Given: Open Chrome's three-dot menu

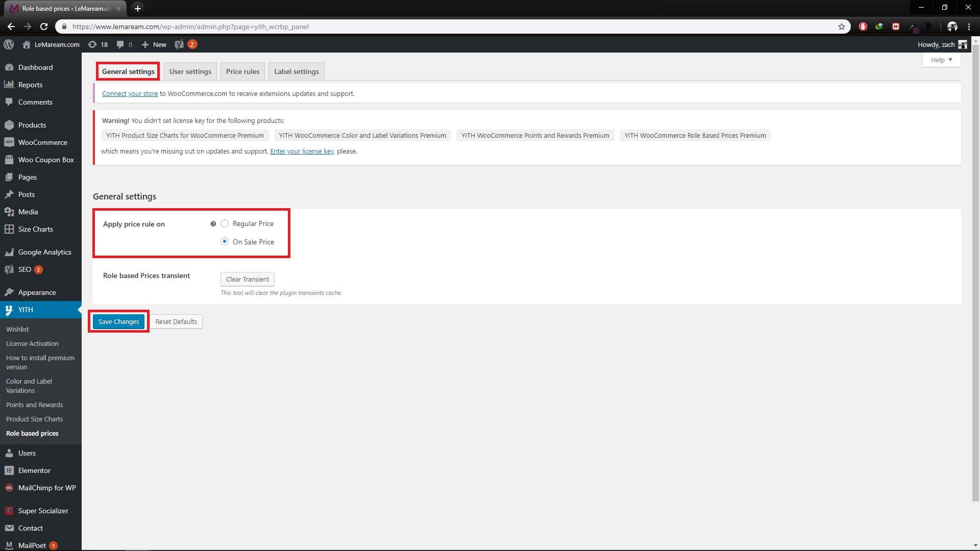Looking at the screenshot, I should pyautogui.click(x=969, y=27).
